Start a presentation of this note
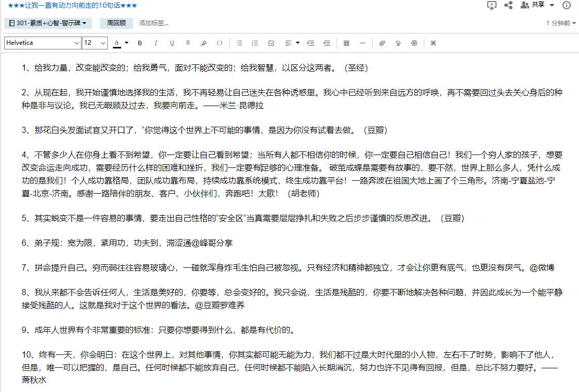 [491, 5]
